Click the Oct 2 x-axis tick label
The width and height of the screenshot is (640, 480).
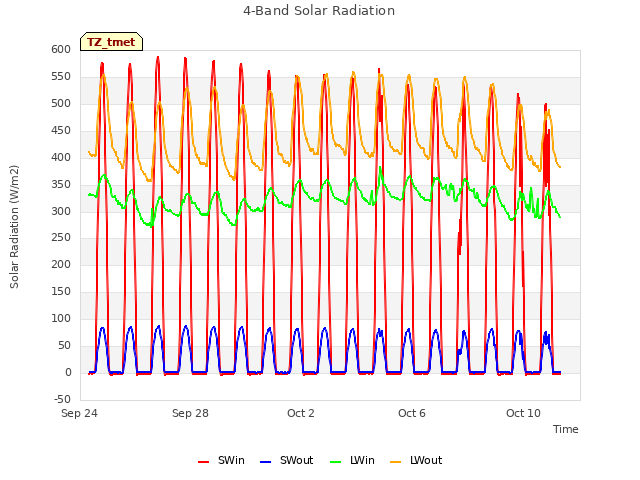[x=301, y=413]
